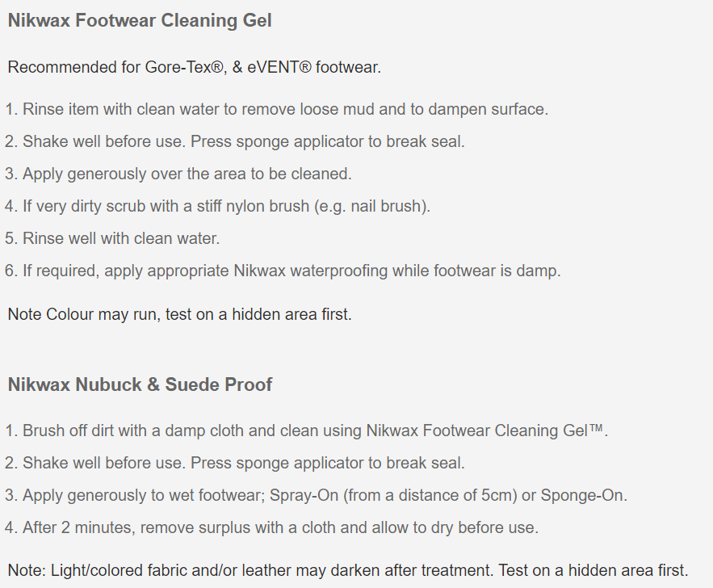Screen dimensions: 713x588
Task: Click the Apply generously over the area step
Action: [178, 174]
